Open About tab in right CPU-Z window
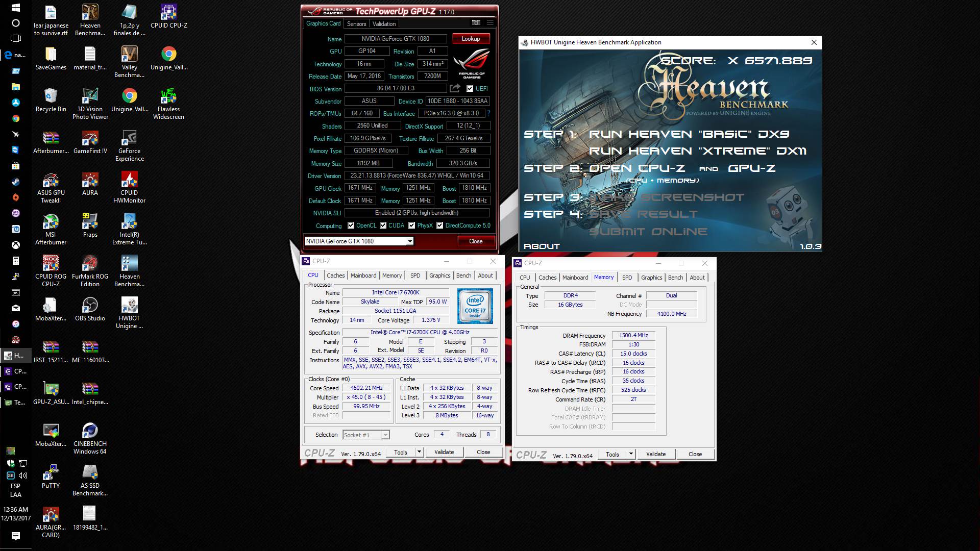Viewport: 980px width, 551px height. click(x=697, y=278)
